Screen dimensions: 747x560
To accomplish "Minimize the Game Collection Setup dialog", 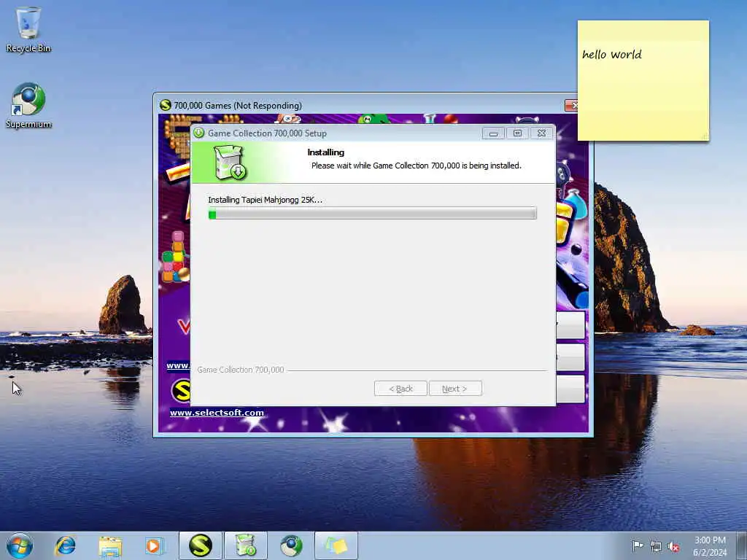I will (493, 133).
